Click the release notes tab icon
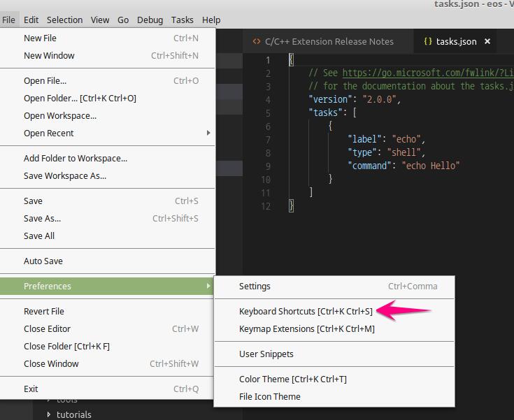 click(x=257, y=41)
